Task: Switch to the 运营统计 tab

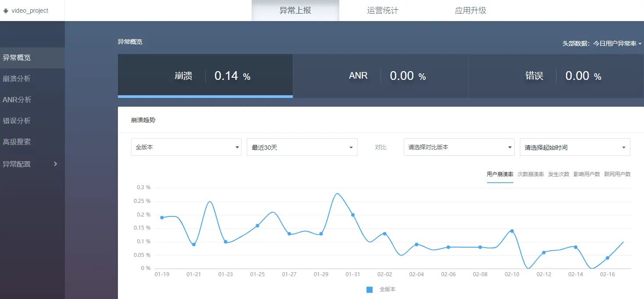Action: coord(382,10)
